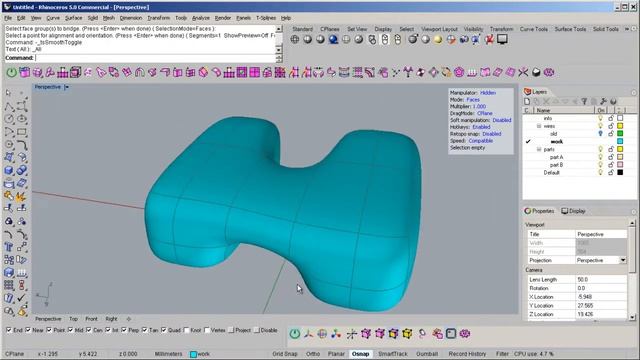Click the Mode 'Faces' link in T-Splines overlay
Screen dimensions: 640x360
[473, 100]
